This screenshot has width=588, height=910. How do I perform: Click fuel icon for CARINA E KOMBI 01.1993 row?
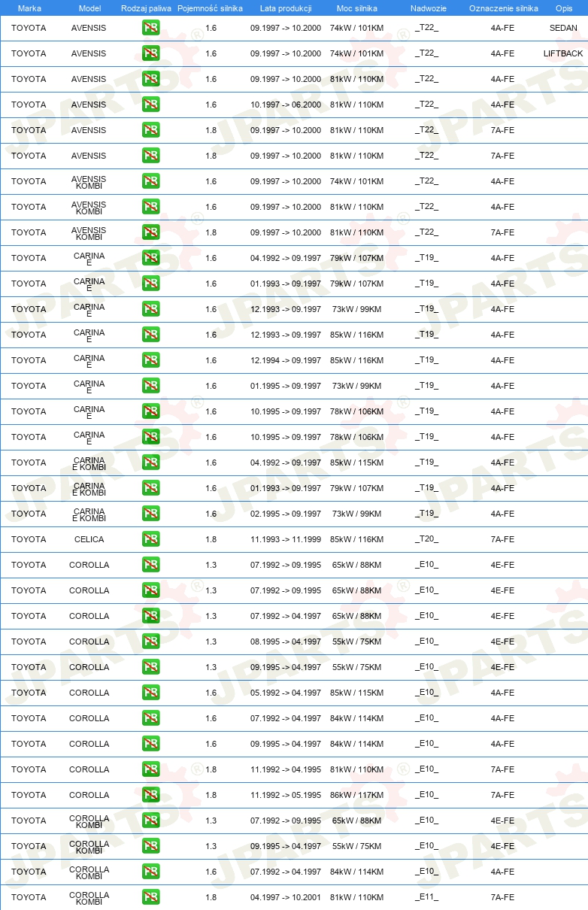pyautogui.click(x=150, y=488)
